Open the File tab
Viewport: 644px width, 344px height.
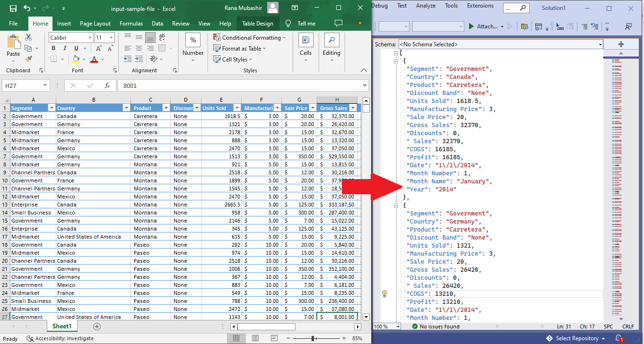[13, 24]
